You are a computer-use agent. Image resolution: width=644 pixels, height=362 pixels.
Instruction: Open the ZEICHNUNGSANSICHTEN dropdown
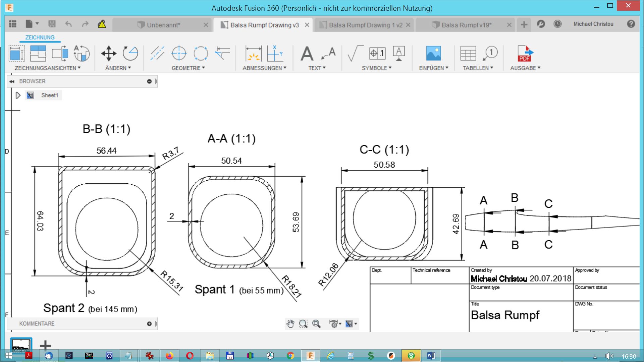pyautogui.click(x=48, y=68)
